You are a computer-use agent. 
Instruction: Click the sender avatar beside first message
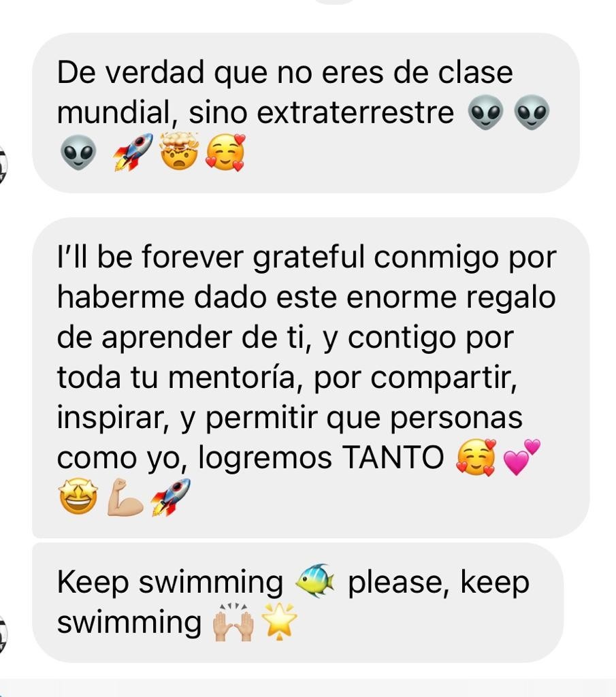pos(3,165)
